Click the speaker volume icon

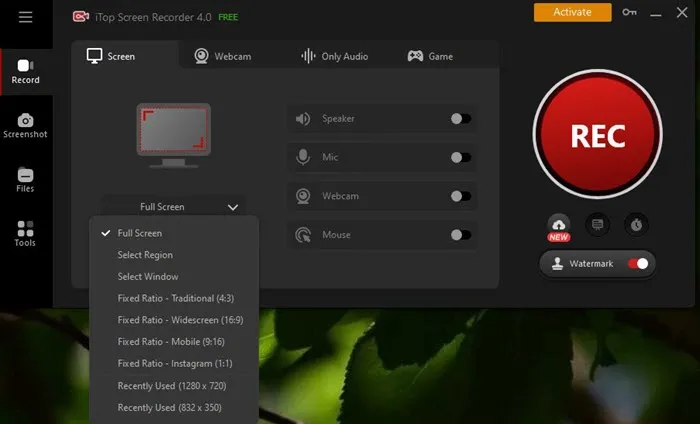[303, 119]
